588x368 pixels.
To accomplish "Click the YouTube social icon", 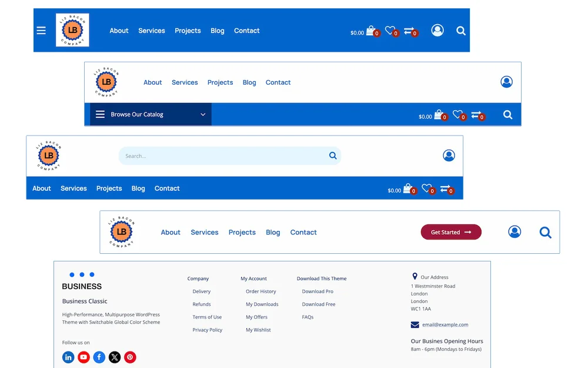I will 83,357.
